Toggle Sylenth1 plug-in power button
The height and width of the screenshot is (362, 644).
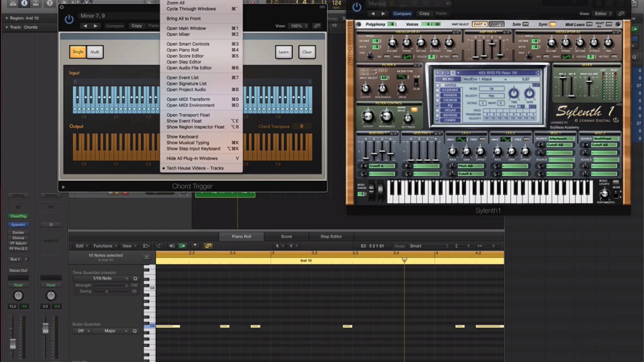357,7
